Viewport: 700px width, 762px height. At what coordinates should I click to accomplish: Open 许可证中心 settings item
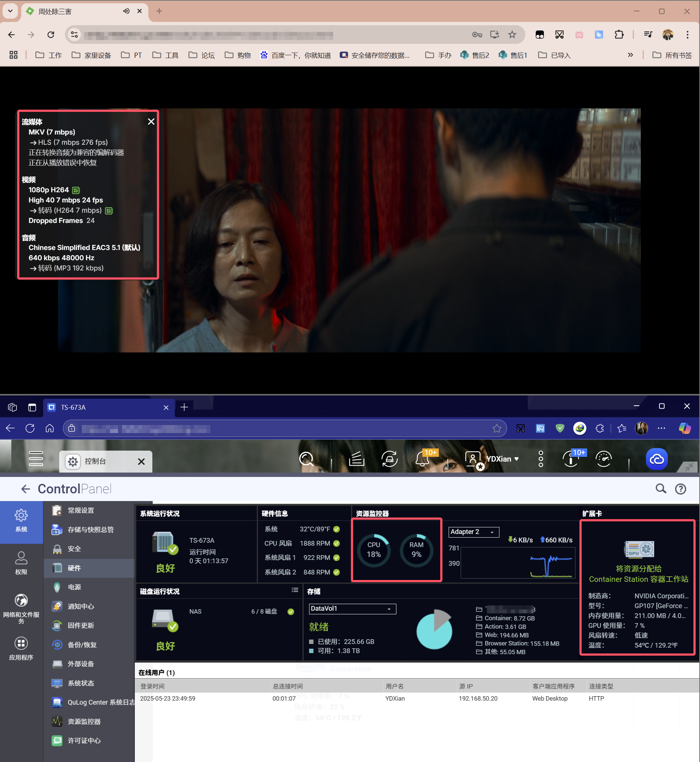(89, 740)
